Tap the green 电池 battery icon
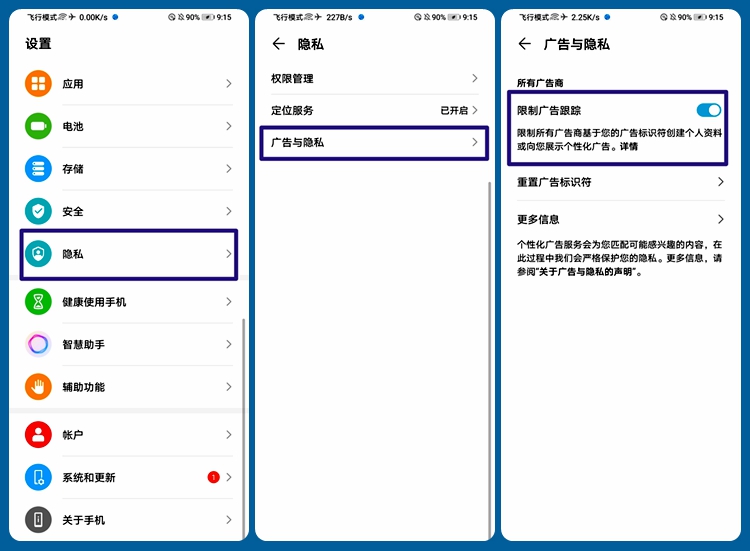The height and width of the screenshot is (551, 750). pos(38,126)
